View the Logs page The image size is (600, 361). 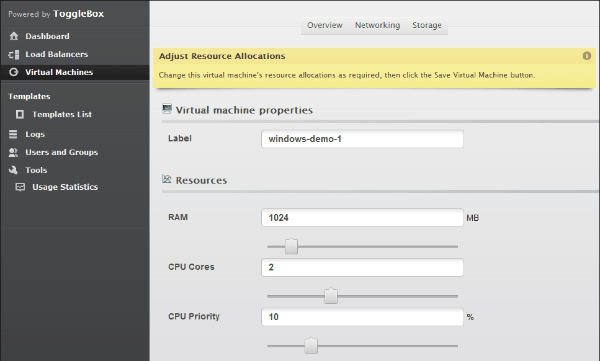(x=35, y=134)
